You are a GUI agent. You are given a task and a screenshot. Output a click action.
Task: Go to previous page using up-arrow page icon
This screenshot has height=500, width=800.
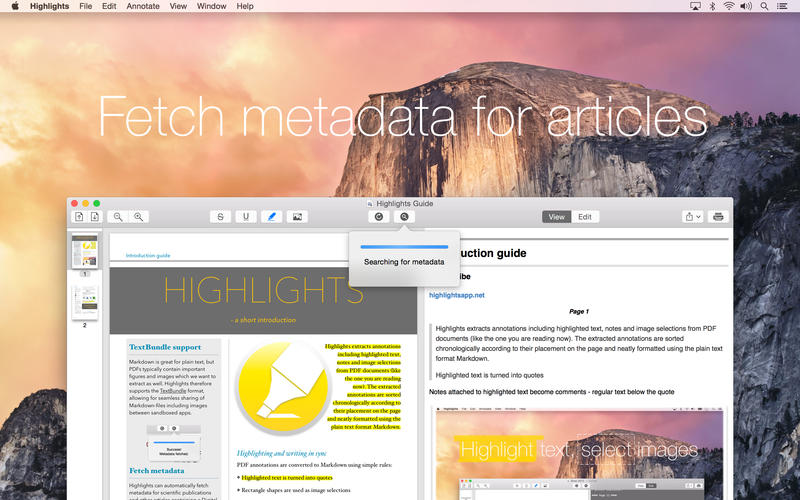[x=79, y=217]
